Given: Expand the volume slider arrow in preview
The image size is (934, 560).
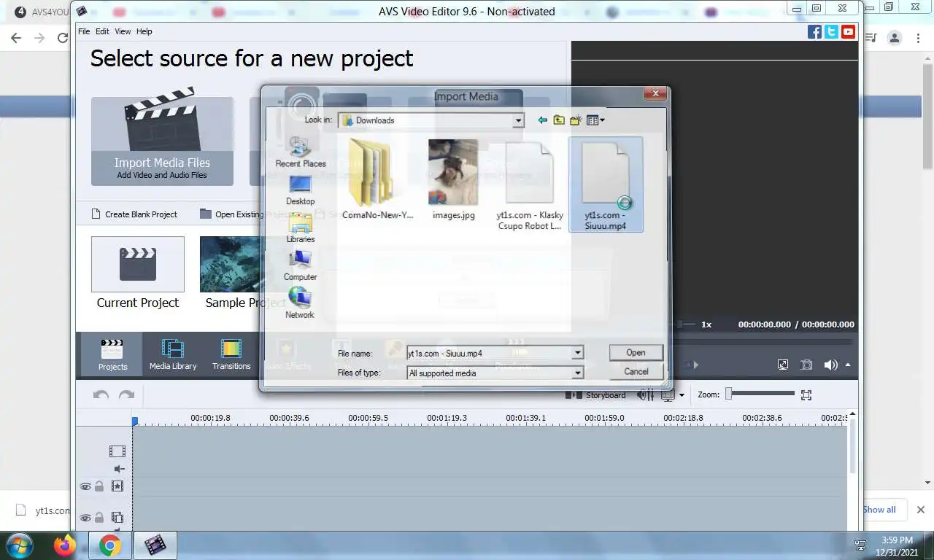Looking at the screenshot, I should tap(847, 365).
